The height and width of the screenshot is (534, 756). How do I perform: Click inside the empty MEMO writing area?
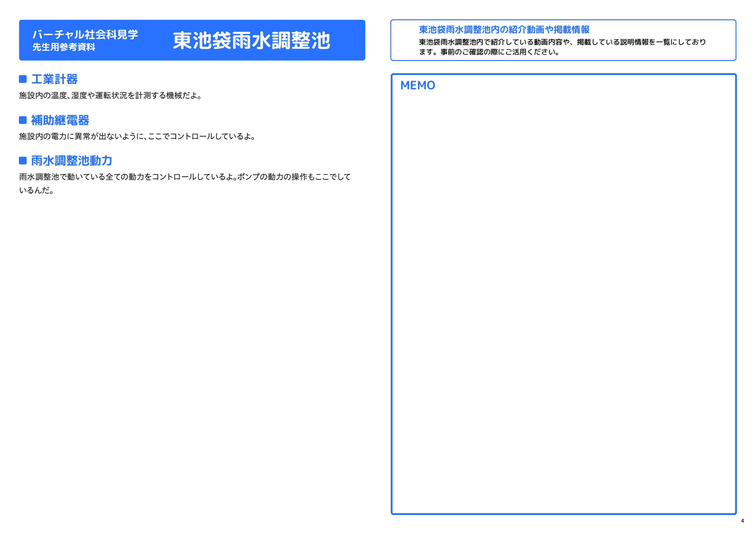564,296
